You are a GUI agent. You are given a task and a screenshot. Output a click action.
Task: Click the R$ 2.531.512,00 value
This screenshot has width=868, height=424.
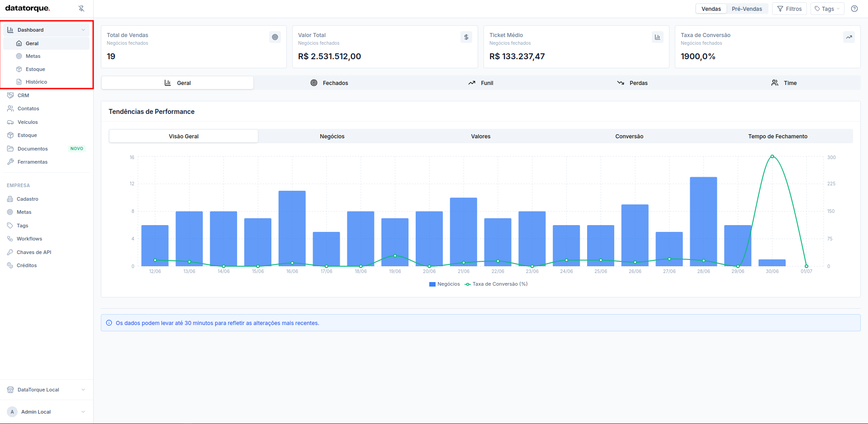(329, 57)
